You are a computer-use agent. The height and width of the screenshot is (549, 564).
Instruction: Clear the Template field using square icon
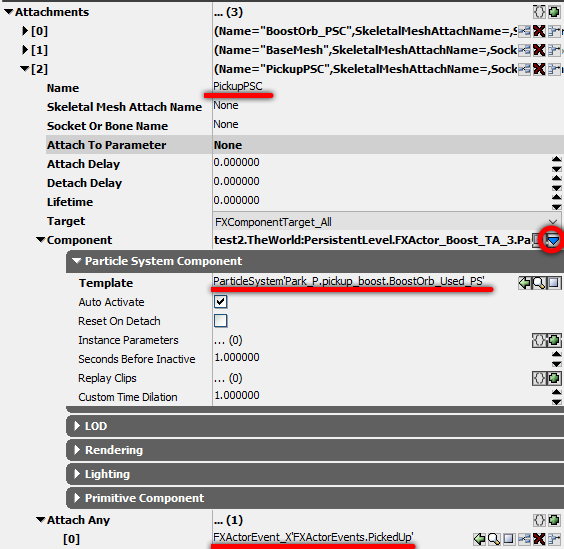pyautogui.click(x=554, y=283)
